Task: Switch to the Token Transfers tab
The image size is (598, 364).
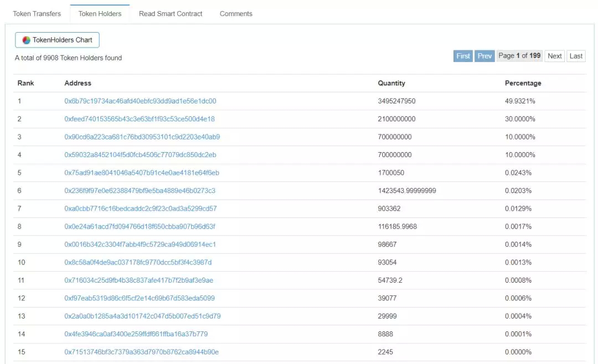Action: click(x=37, y=14)
